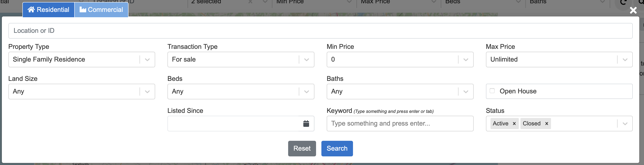Click the calendar icon in Listed Since
This screenshot has width=644, height=165.
[x=306, y=124]
